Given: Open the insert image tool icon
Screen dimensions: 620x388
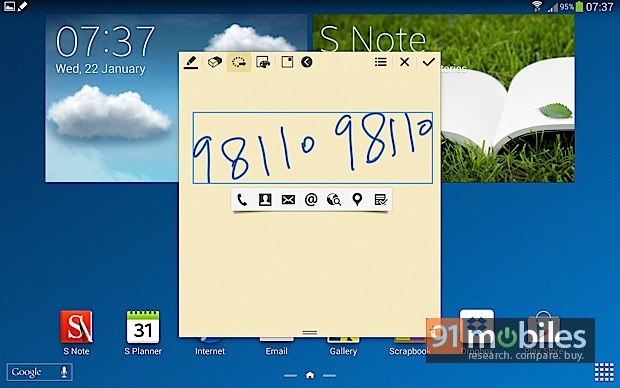Looking at the screenshot, I should pyautogui.click(x=263, y=62).
